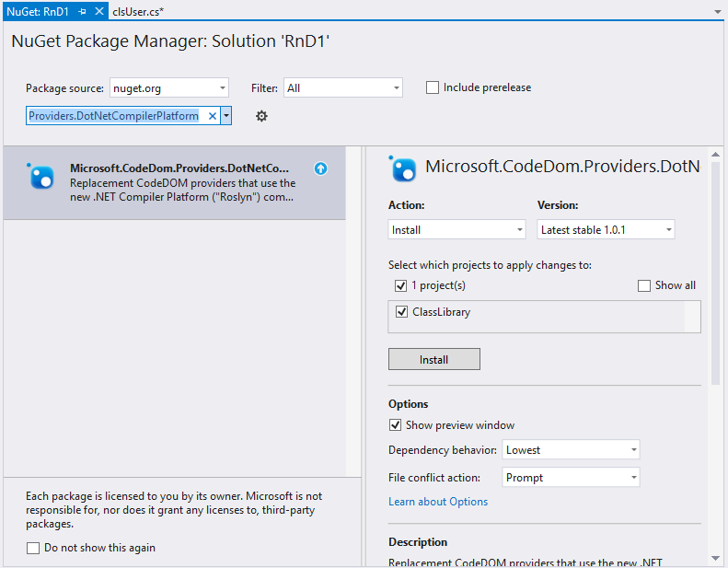Switch to clsUser.cs tab
The height and width of the screenshot is (568, 728).
coord(138,11)
